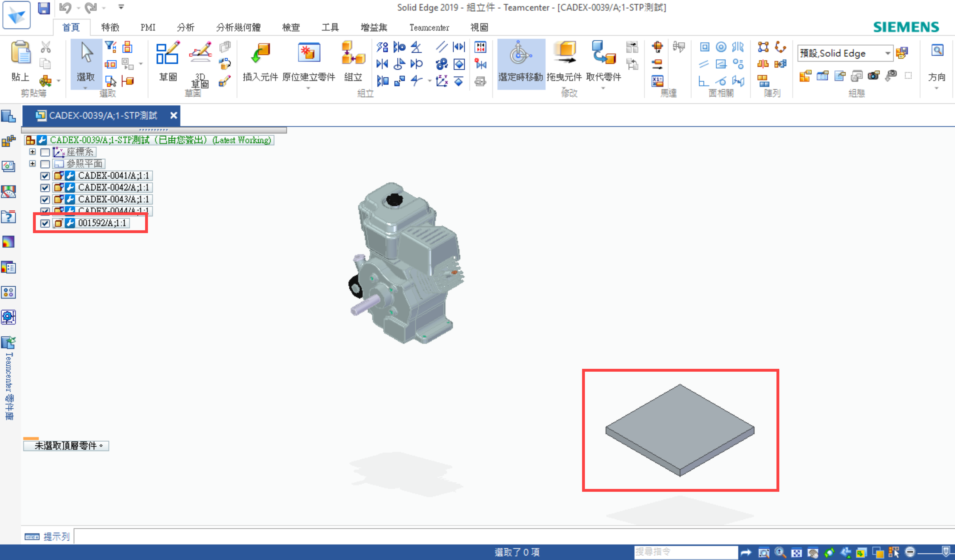Click the selection filter funnel icon
Viewport: 955px width, 560px height.
coord(110,47)
